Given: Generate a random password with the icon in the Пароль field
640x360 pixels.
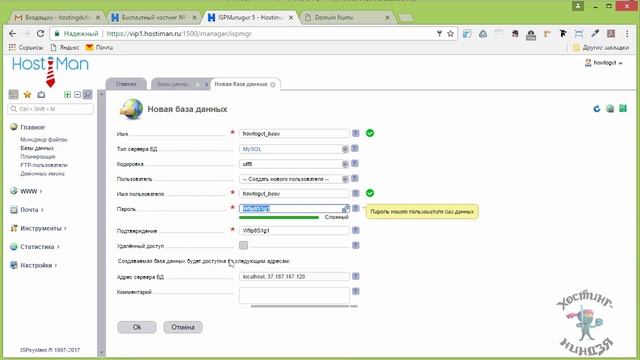Looking at the screenshot, I should click(x=345, y=209).
